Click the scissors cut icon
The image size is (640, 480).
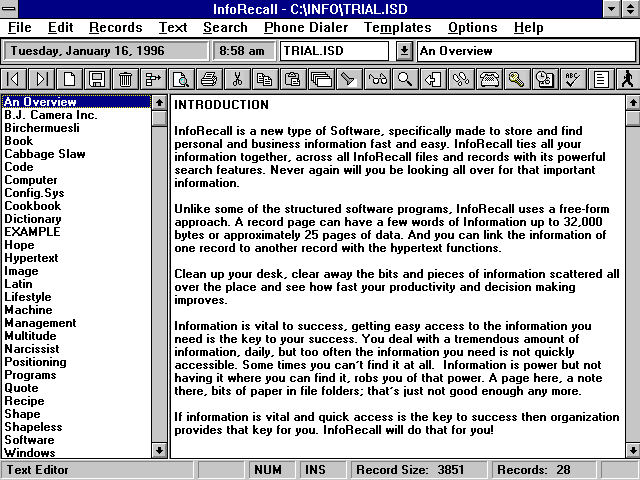[x=237, y=79]
